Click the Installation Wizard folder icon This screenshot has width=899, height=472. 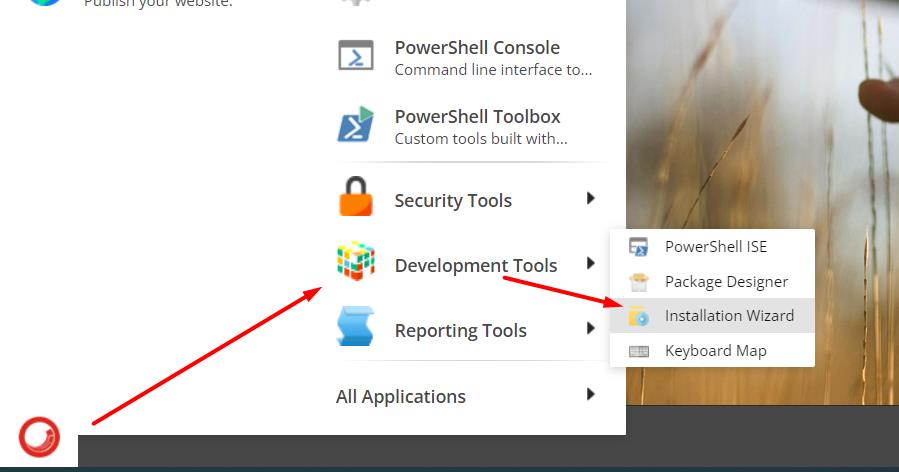click(638, 316)
